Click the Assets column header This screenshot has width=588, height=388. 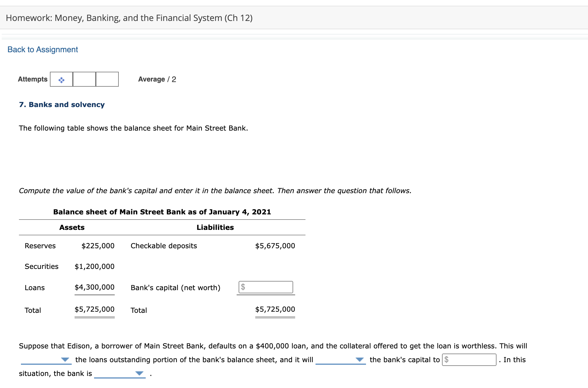click(72, 227)
